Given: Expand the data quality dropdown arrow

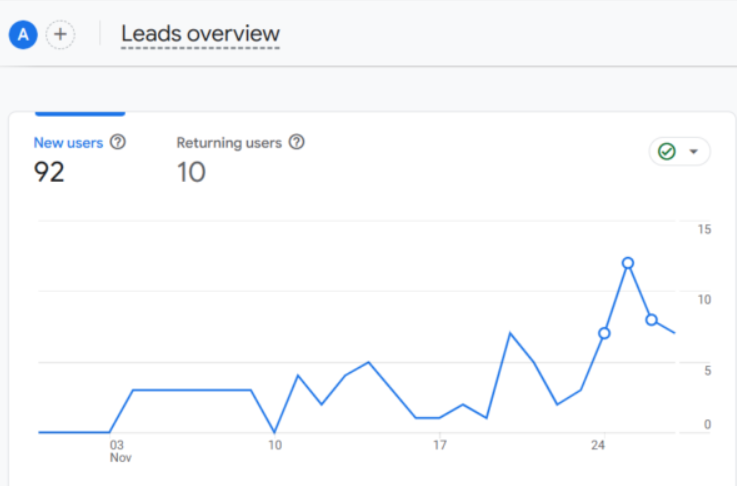Looking at the screenshot, I should [x=693, y=151].
